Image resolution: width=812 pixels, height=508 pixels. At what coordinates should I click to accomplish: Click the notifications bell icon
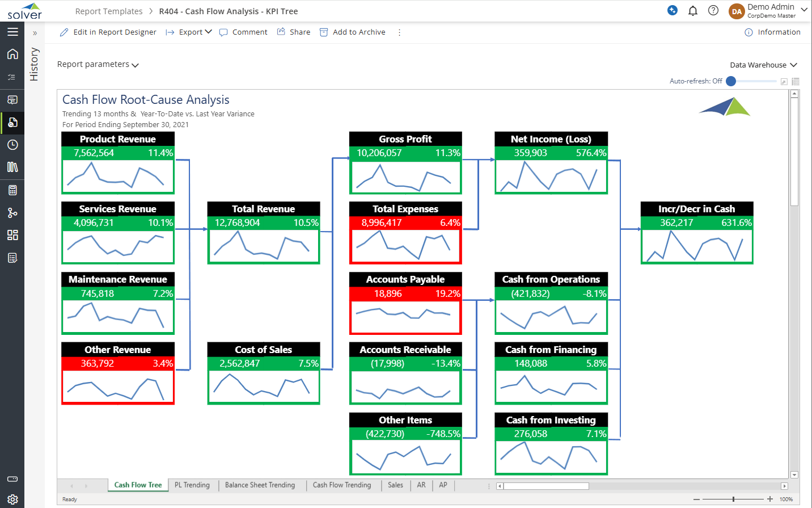692,11
